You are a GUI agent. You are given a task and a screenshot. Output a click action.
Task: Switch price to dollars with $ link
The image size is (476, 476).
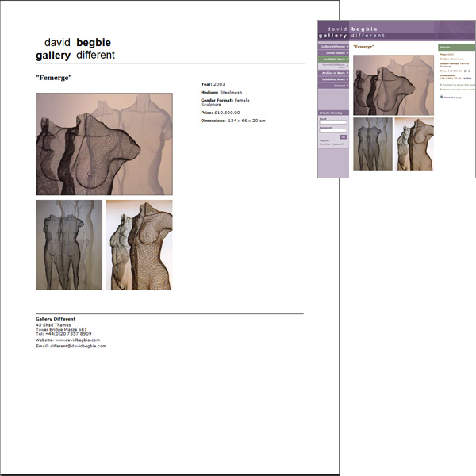click(x=465, y=71)
